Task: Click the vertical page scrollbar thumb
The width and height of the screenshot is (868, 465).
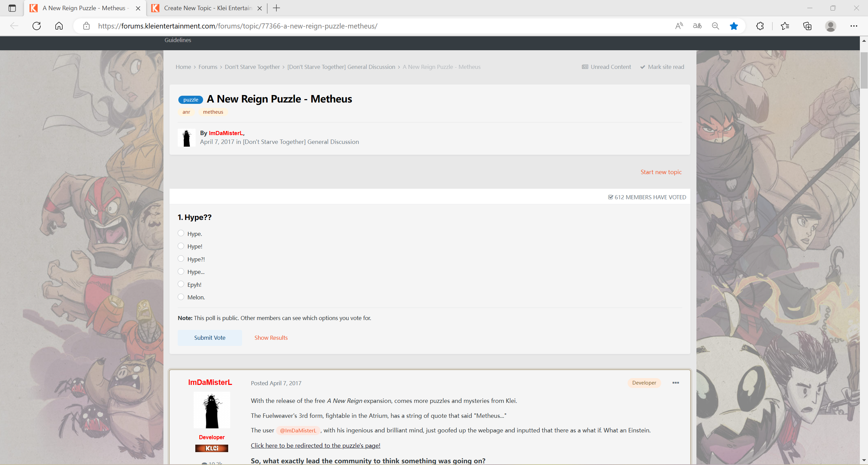Action: pyautogui.click(x=864, y=70)
